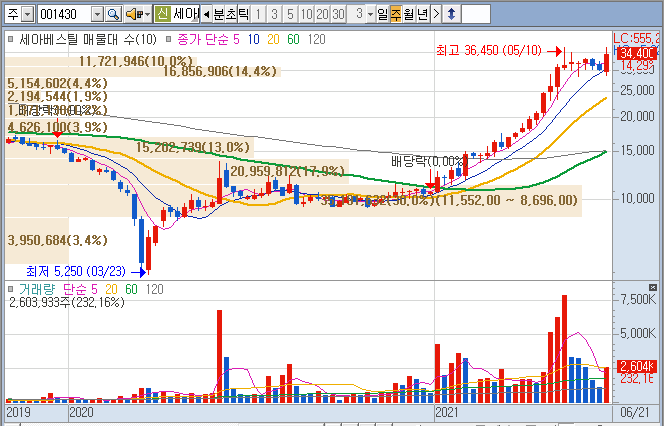Click the volume profile label 20,959,812(17.9%)
664x426 pixels.
[288, 171]
